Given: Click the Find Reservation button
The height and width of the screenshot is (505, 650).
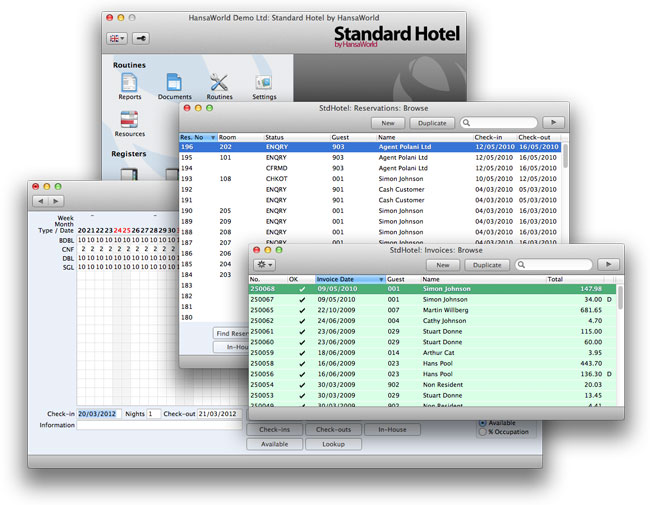Looking at the screenshot, I should point(231,333).
